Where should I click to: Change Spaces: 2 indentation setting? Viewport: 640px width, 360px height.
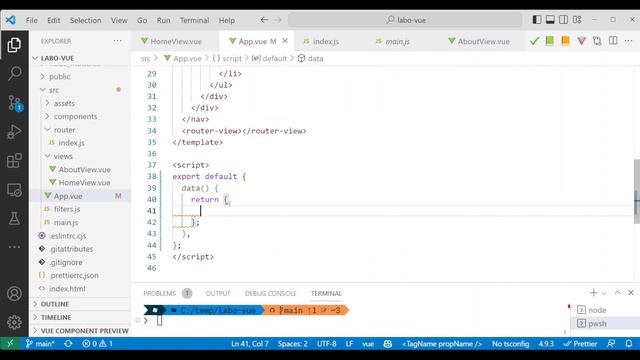tap(293, 344)
